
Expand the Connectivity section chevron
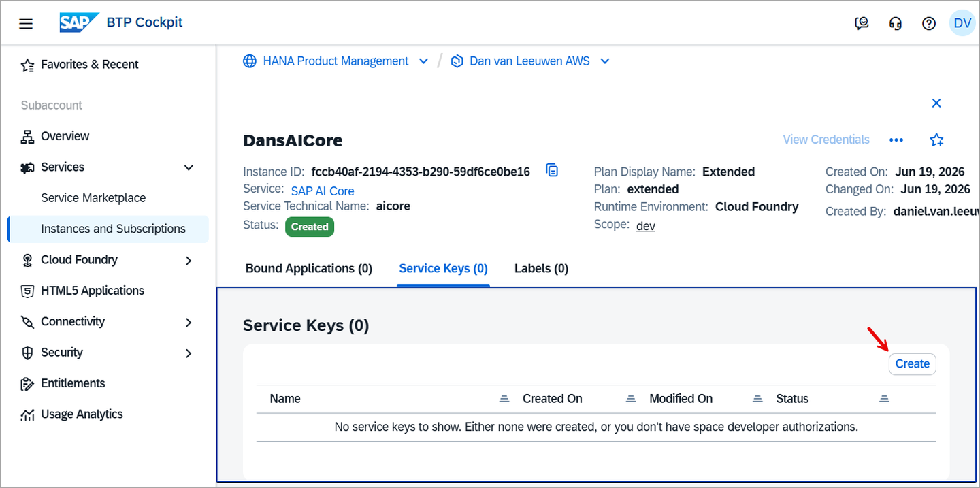pos(189,322)
